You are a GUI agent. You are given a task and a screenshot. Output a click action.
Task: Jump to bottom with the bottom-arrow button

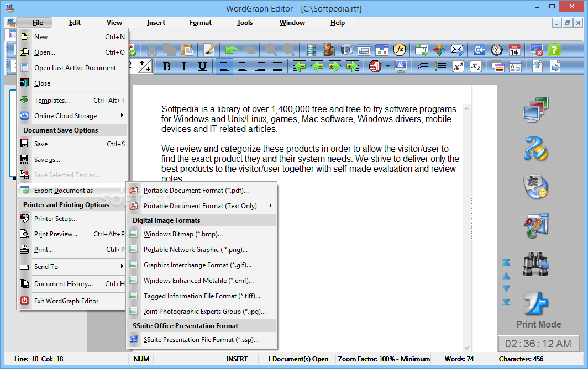tap(506, 302)
